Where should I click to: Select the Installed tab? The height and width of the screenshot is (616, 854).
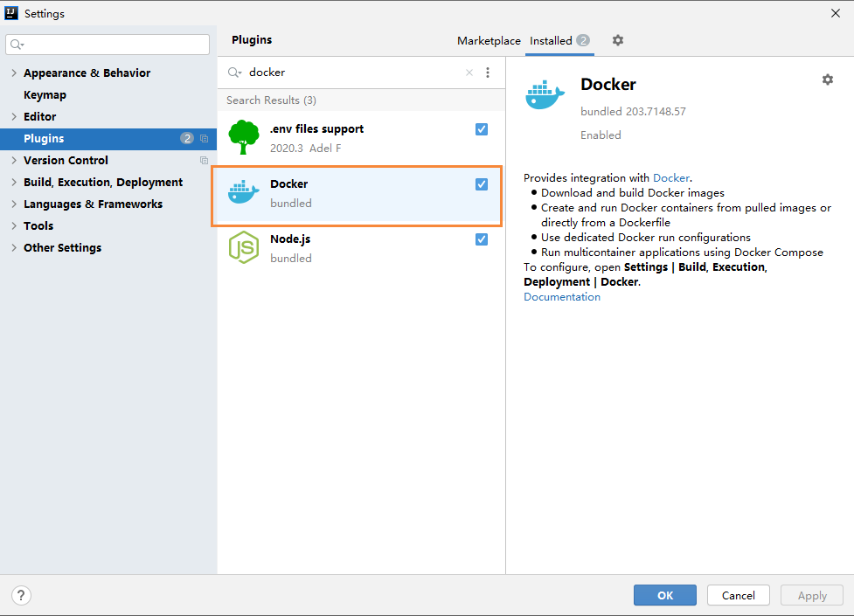click(559, 41)
